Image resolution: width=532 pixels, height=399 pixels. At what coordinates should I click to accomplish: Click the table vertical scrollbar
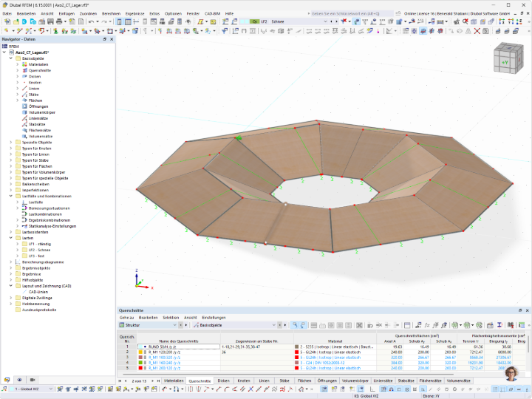click(x=528, y=344)
